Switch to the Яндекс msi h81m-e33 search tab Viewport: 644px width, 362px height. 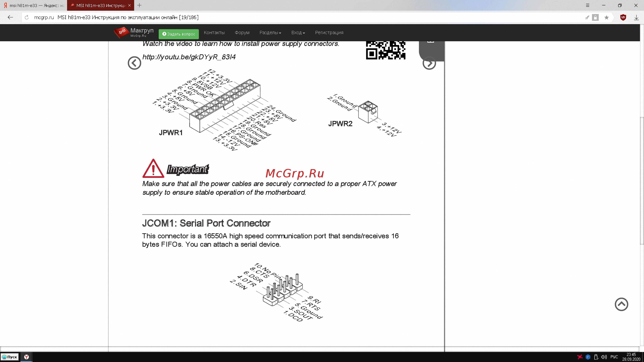tap(34, 5)
